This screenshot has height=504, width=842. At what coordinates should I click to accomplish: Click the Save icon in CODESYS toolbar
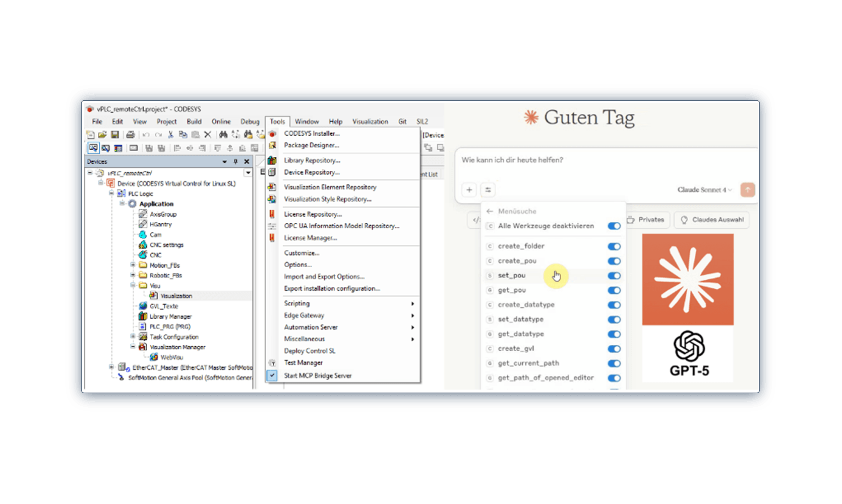115,135
